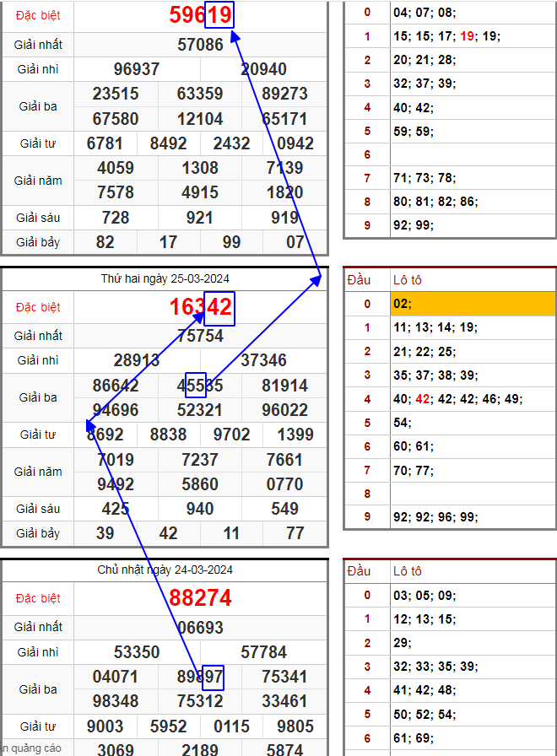The height and width of the screenshot is (756, 557).
Task: Click second prize number 37346
Action: click(263, 360)
